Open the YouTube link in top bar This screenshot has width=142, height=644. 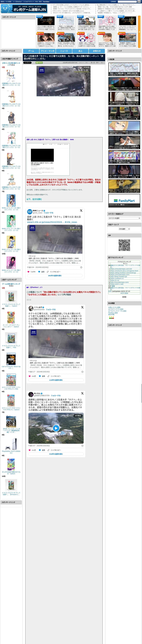46,2
